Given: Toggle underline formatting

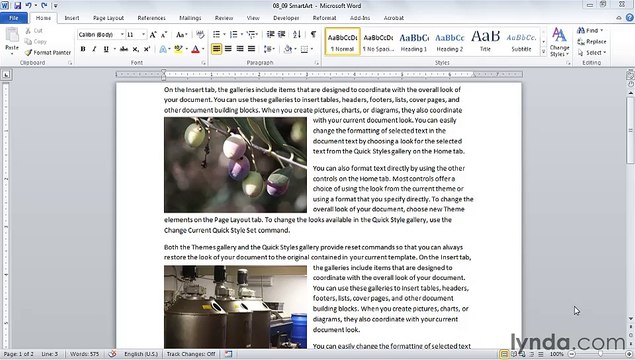Looking at the screenshot, I should (106, 49).
